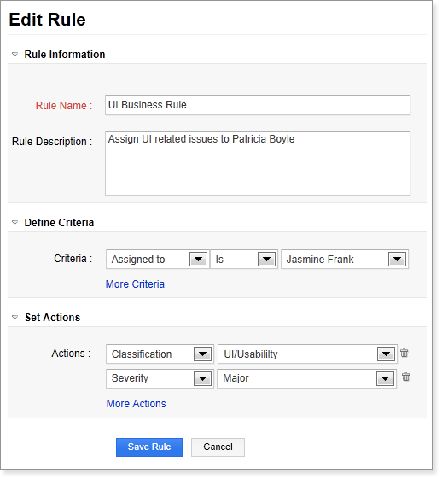
Task: Click the More Criteria link
Action: tap(135, 284)
